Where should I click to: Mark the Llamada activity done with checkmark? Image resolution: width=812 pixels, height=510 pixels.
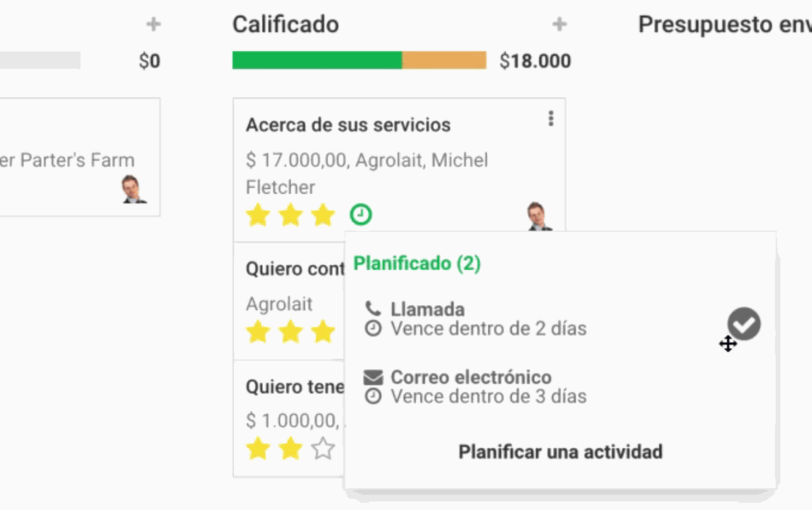coord(745,323)
